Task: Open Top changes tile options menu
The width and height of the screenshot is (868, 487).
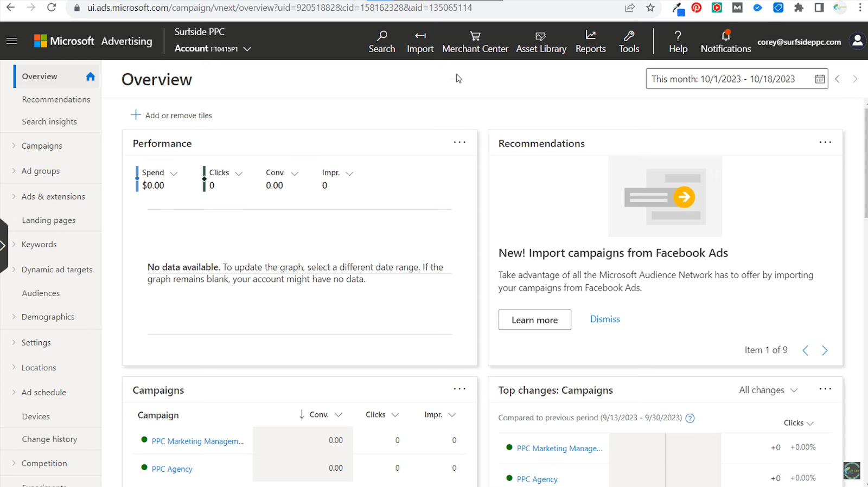Action: 825,389
